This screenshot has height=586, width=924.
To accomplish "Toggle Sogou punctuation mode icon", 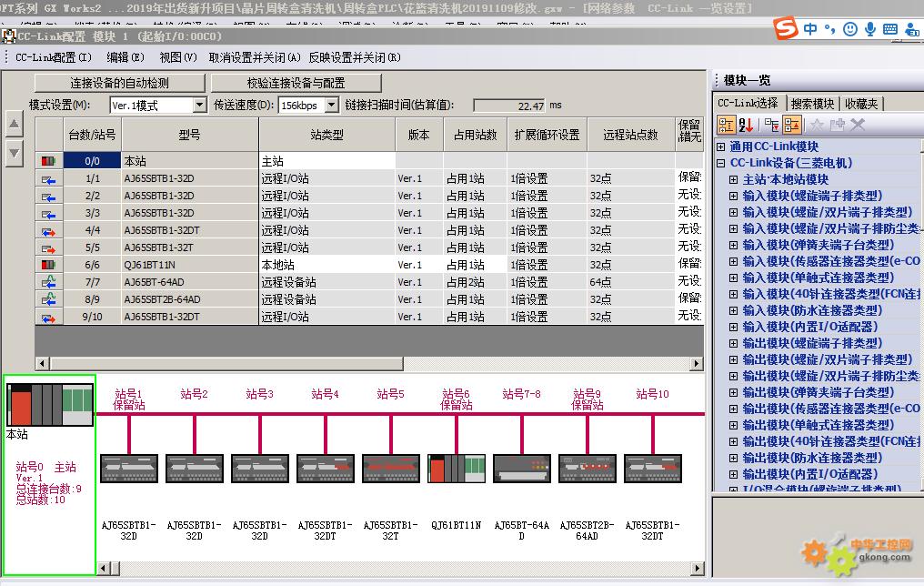I will click(x=829, y=29).
